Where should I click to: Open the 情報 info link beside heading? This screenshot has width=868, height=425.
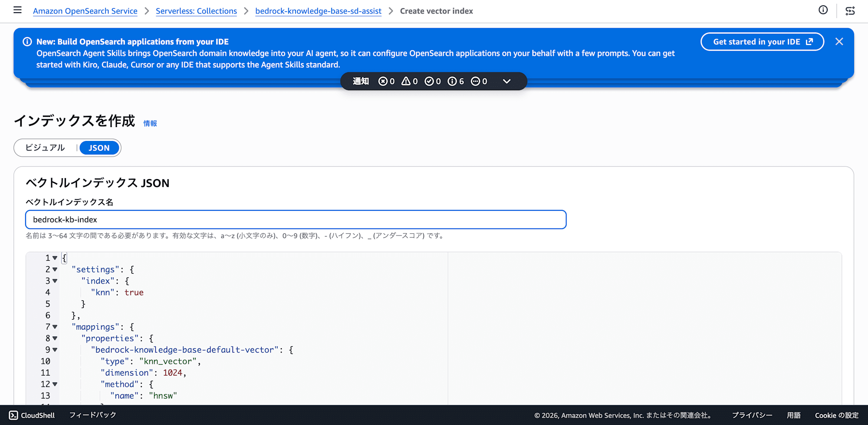coord(150,124)
